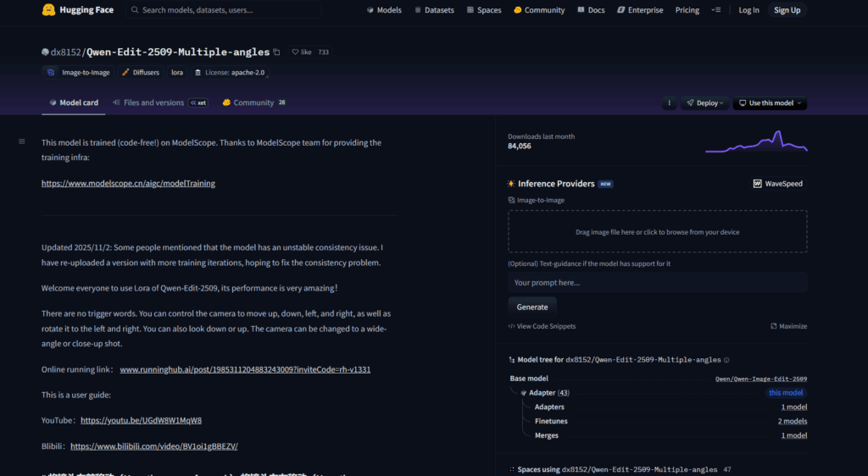Open the modelscope.cn modelTraining link
Viewport: 868px width, 476px height.
128,184
